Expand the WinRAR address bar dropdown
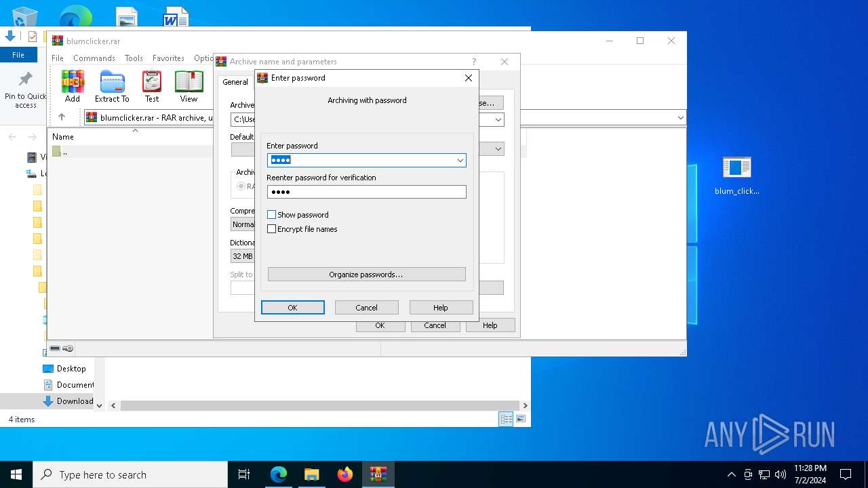868x488 pixels. 680,118
